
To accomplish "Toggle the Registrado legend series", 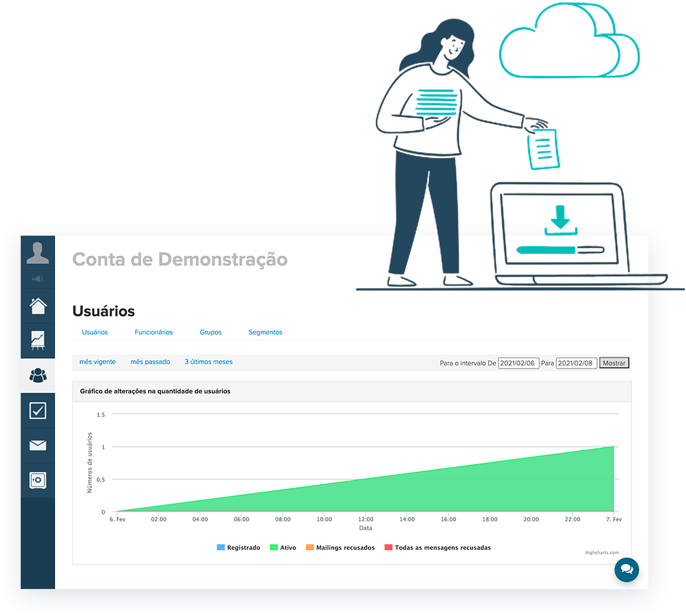I will pos(239,548).
